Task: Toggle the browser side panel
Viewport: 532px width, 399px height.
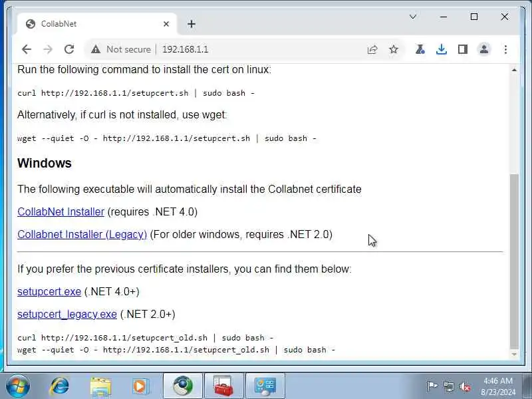Action: coord(463,49)
